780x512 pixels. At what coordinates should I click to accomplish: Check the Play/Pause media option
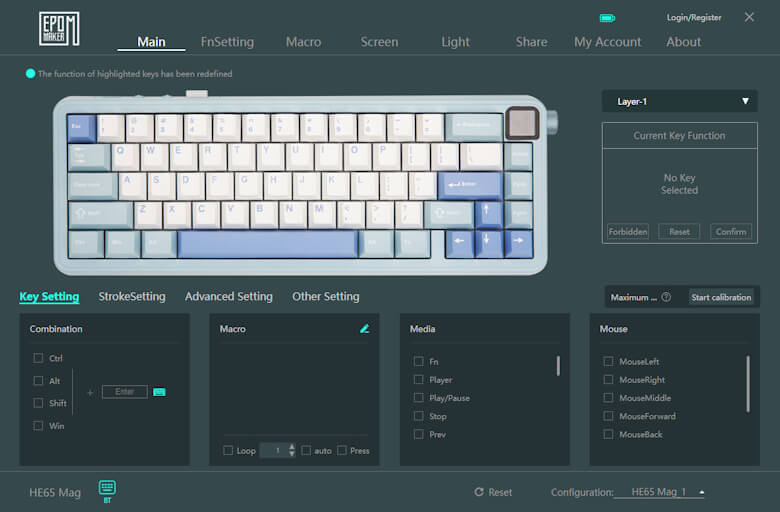coord(419,398)
